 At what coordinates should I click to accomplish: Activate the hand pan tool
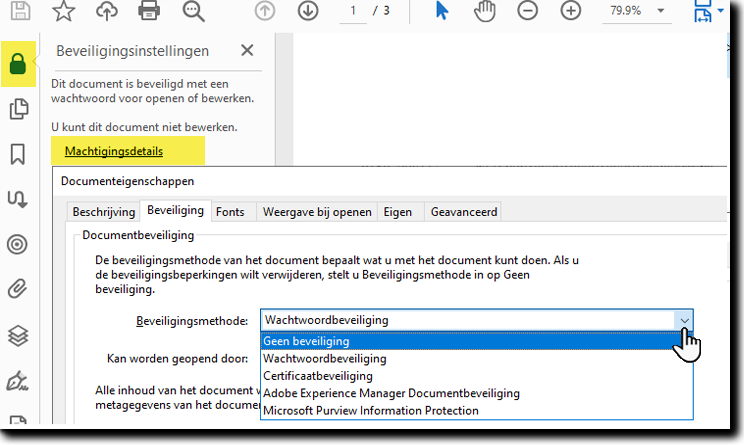484,11
